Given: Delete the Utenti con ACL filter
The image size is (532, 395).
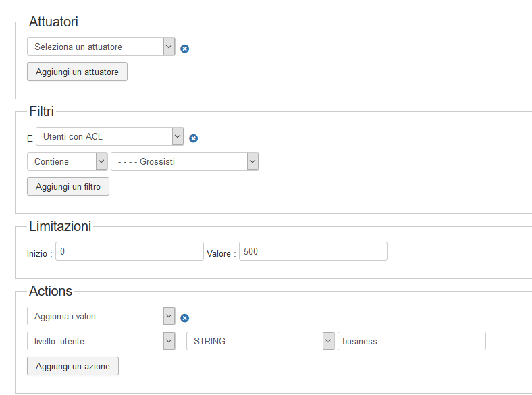Looking at the screenshot, I should 193,138.
